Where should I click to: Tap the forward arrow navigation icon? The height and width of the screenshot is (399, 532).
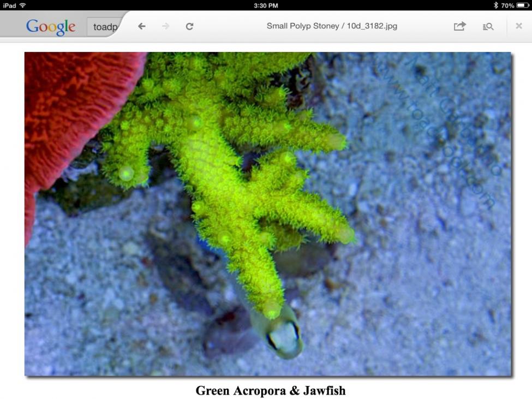[165, 26]
